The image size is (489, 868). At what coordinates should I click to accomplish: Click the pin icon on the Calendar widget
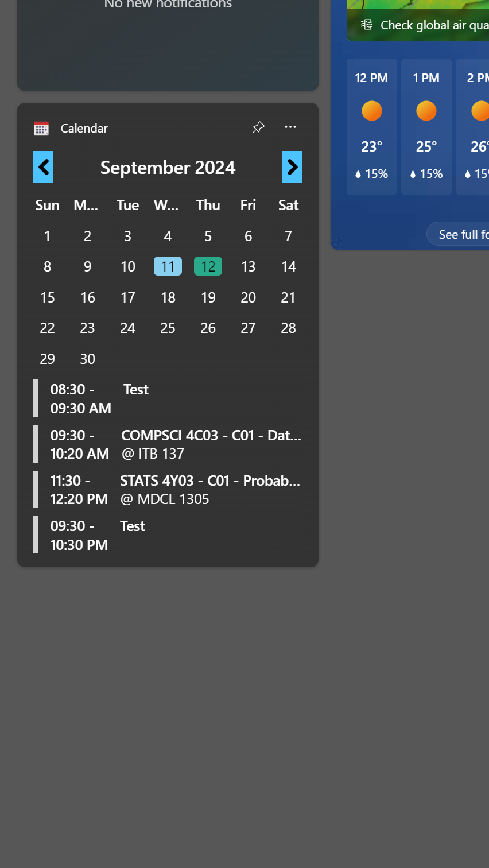tap(258, 127)
